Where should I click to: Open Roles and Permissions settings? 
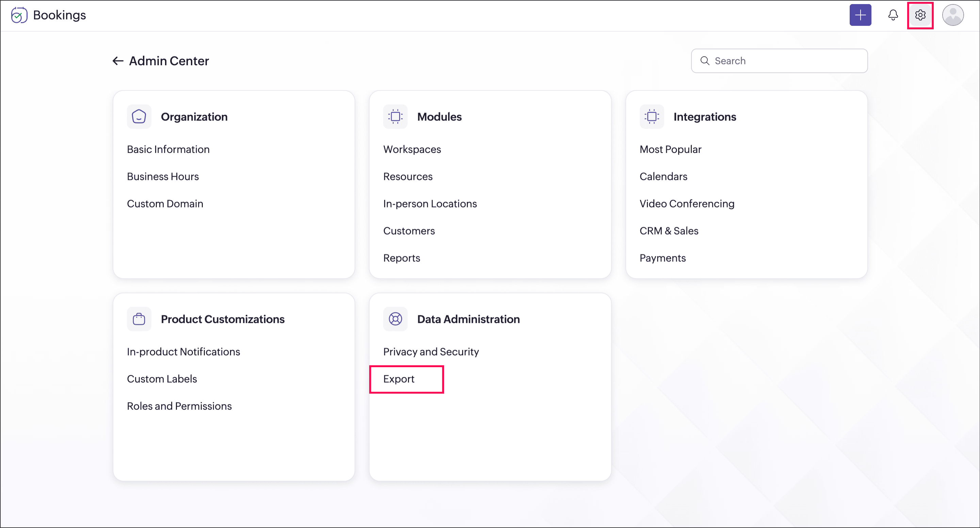click(x=179, y=406)
